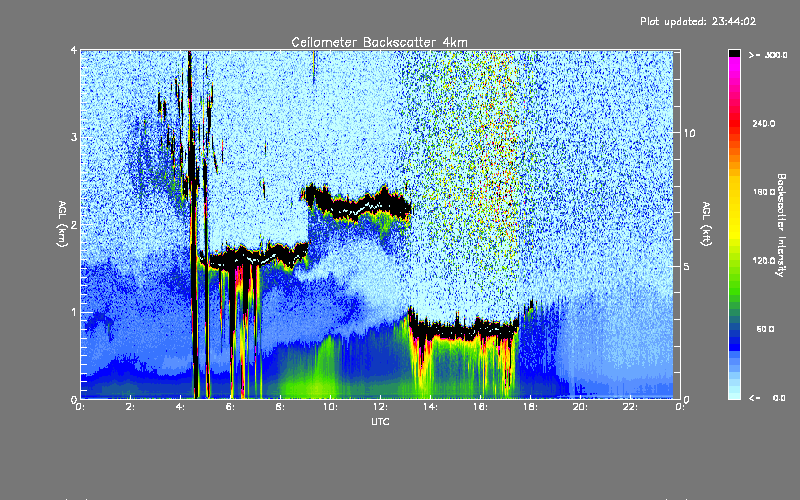This screenshot has height=500, width=800.
Task: Click the '16:' tick label on the UTC axis
Action: [x=480, y=407]
